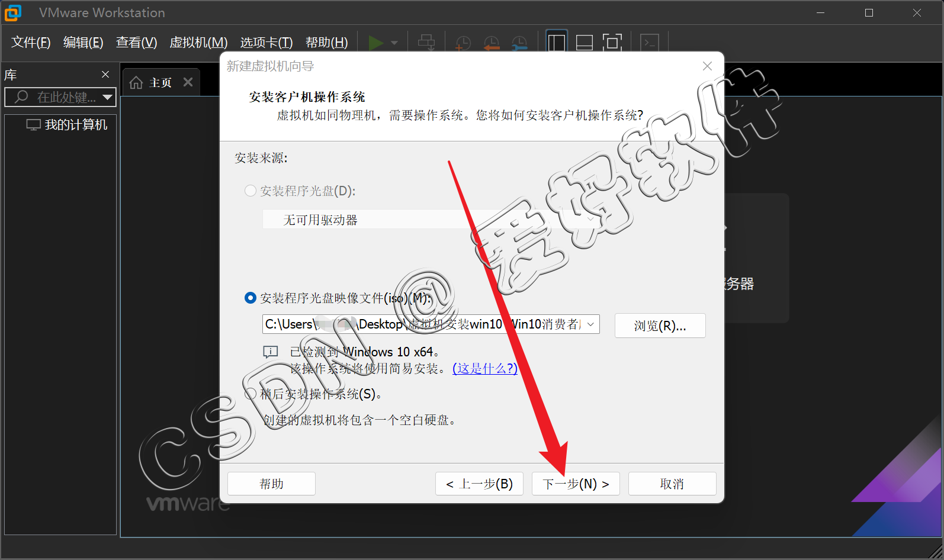This screenshot has height=560, width=944.
Task: Open the 选项卡(T) menu
Action: 266,43
